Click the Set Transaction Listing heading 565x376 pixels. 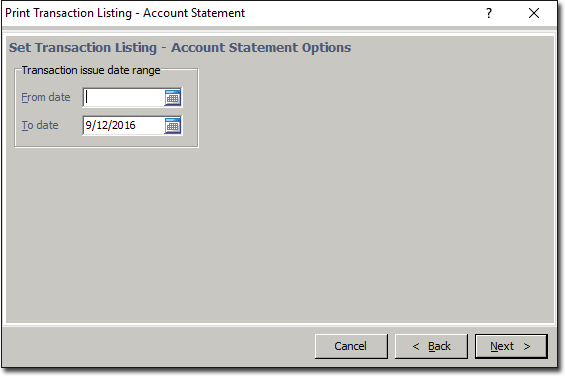(x=180, y=48)
